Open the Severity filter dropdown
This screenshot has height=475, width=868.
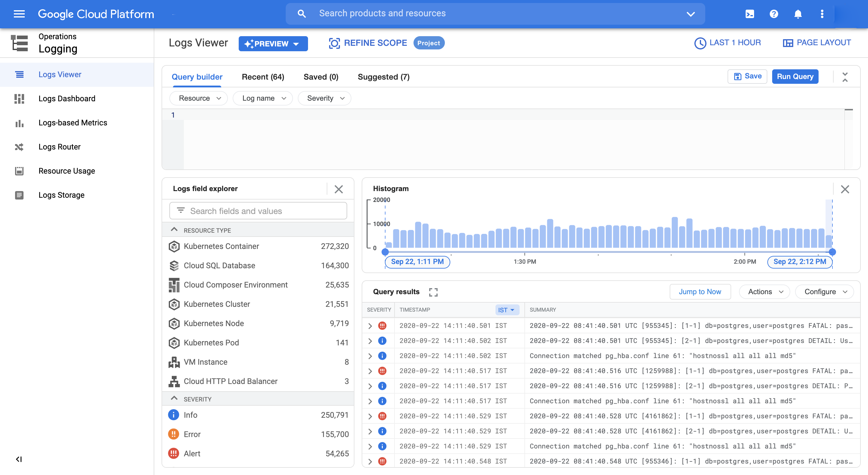325,98
